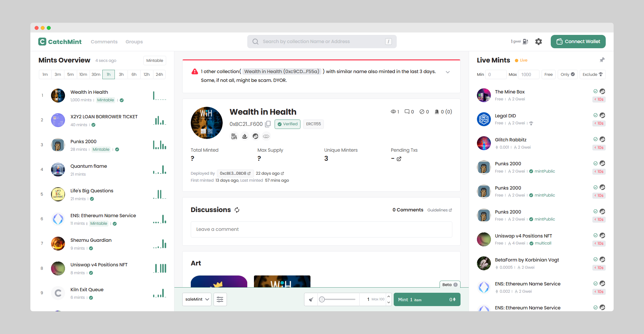Click the Beta info icon
The height and width of the screenshot is (334, 644).
click(x=455, y=285)
